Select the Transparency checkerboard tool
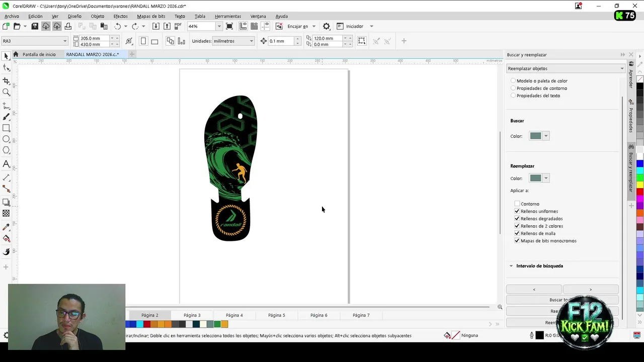This screenshot has height=362, width=644. (x=6, y=213)
